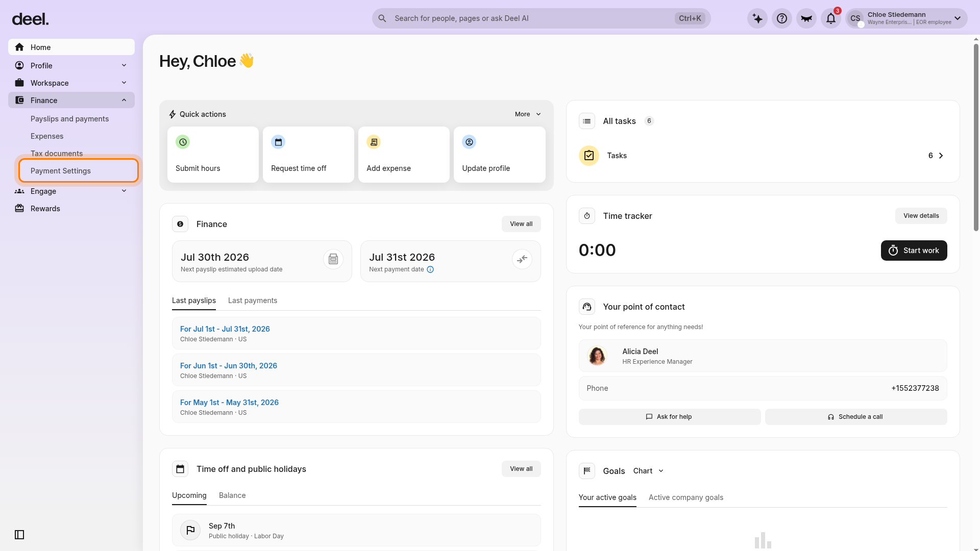Click View all in Time off card
980x551 pixels.
point(521,469)
